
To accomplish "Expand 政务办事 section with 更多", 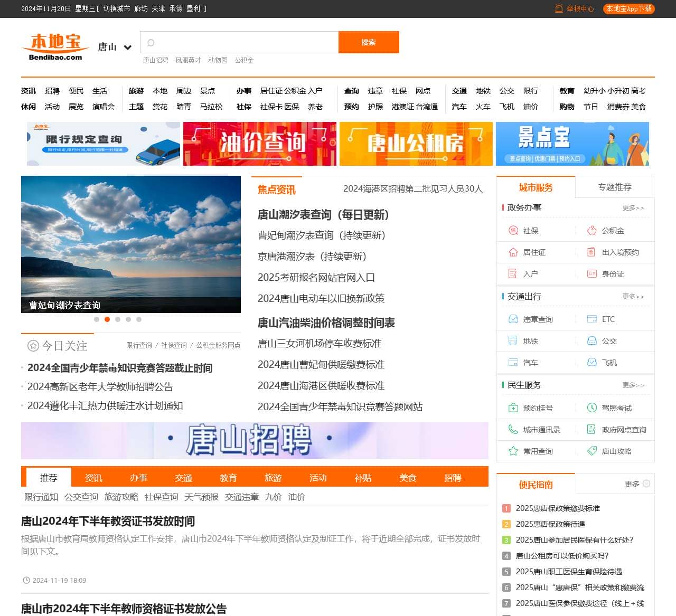I will (x=633, y=208).
